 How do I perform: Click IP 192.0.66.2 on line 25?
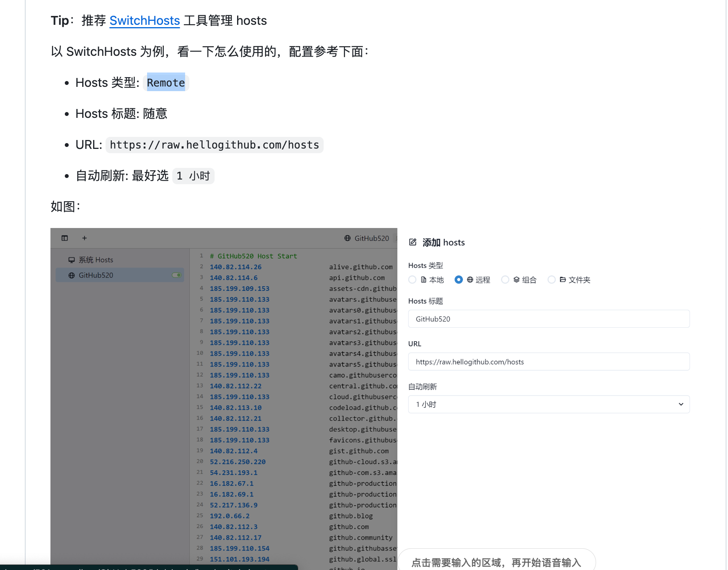click(230, 516)
